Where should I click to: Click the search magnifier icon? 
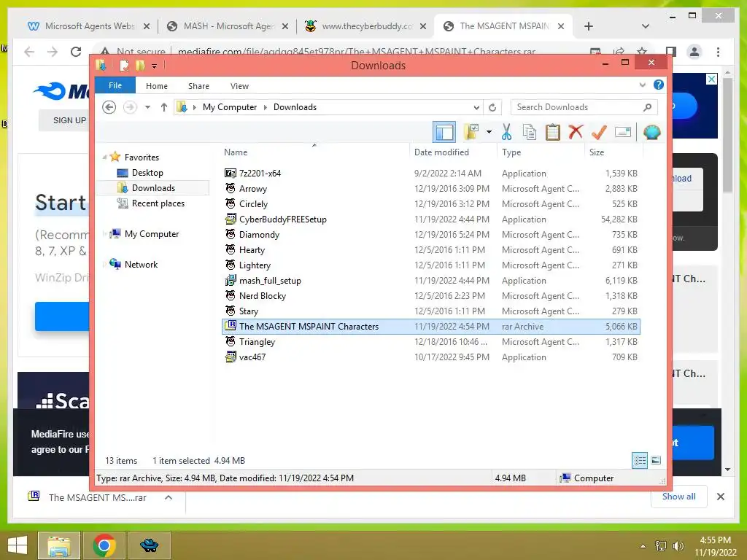647,107
